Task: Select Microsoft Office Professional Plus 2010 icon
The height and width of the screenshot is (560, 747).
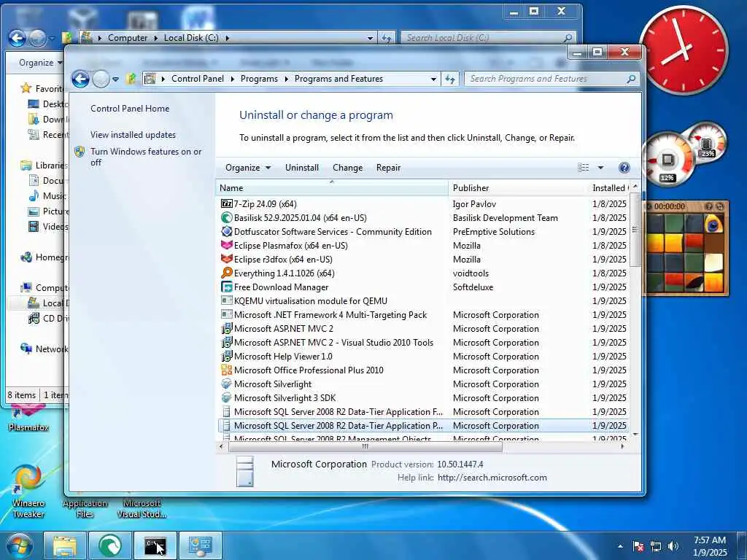Action: click(x=227, y=370)
